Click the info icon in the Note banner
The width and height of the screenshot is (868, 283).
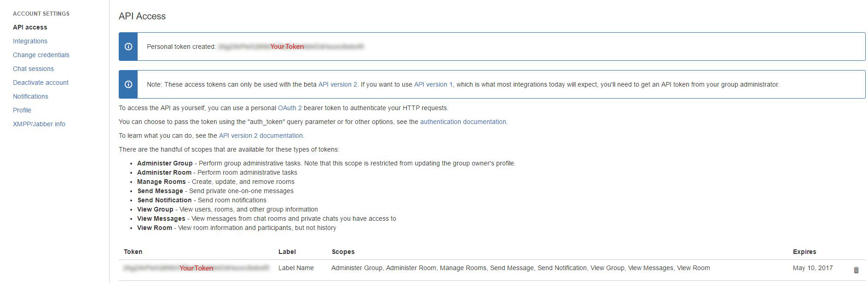pyautogui.click(x=128, y=84)
